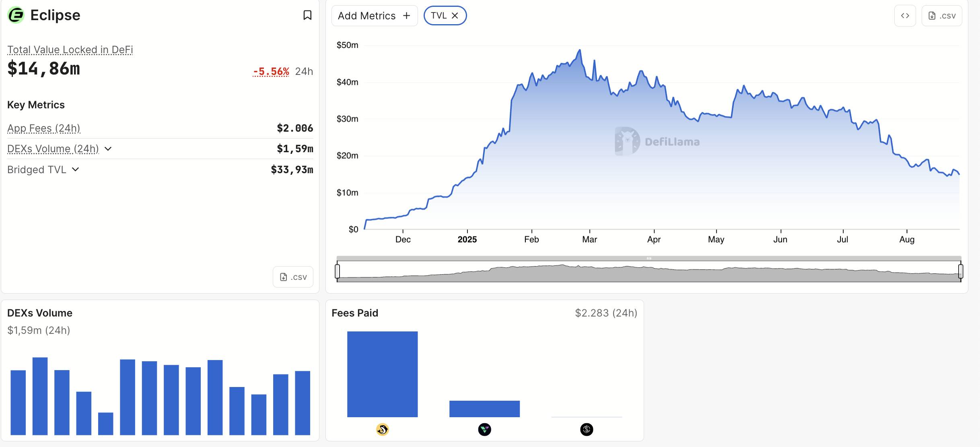Click the Key Metrics heading
This screenshot has width=980, height=447.
pos(36,105)
